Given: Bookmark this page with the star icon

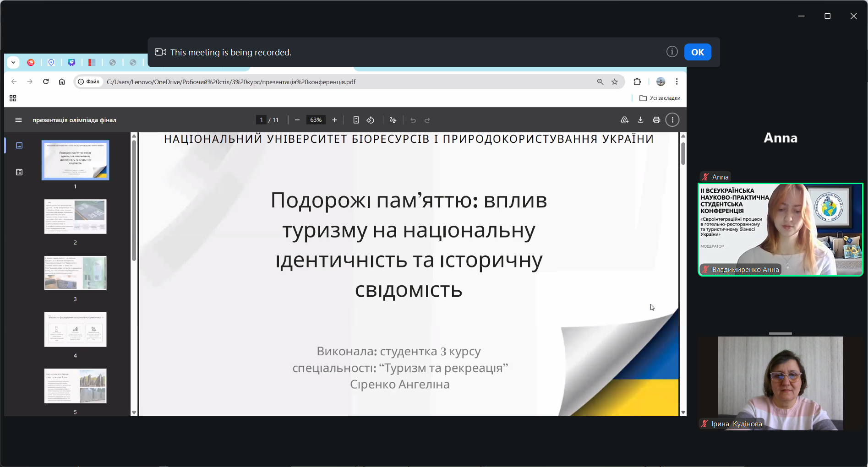Looking at the screenshot, I should tap(615, 82).
